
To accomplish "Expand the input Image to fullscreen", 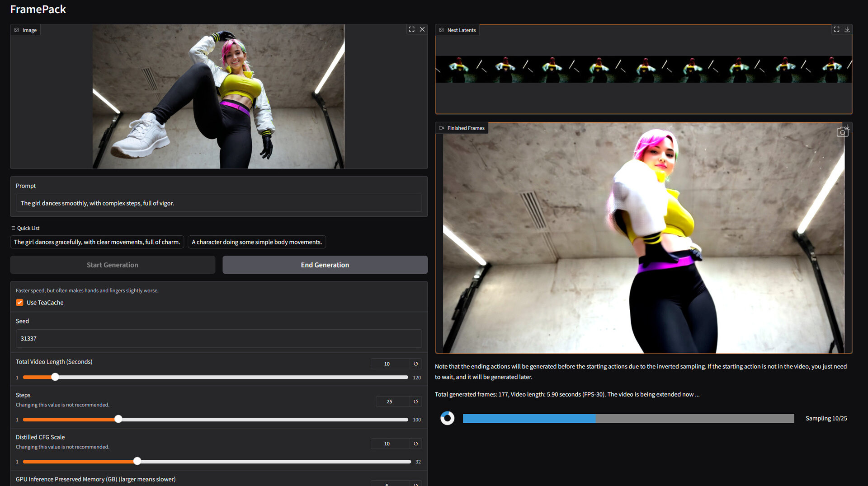I will pyautogui.click(x=411, y=29).
